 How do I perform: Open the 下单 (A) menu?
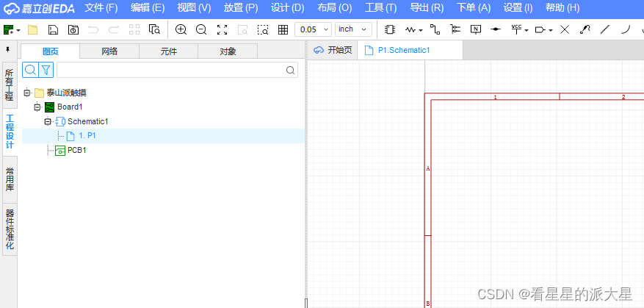point(474,8)
